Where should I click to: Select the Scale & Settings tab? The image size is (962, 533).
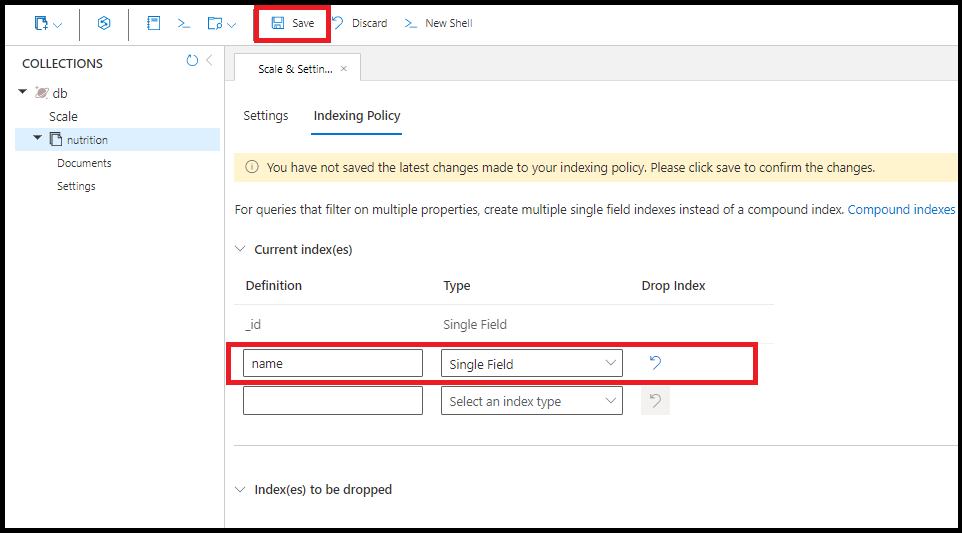click(x=295, y=69)
